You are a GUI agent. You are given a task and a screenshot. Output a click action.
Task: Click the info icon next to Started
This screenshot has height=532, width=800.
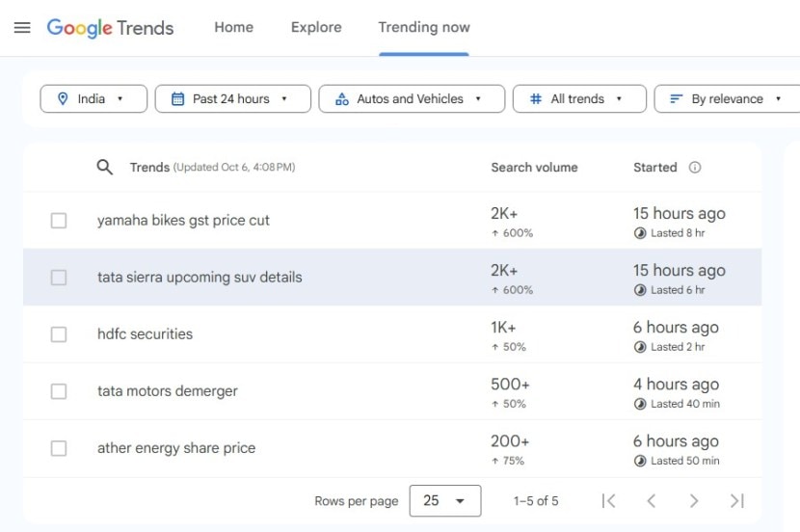pos(695,167)
